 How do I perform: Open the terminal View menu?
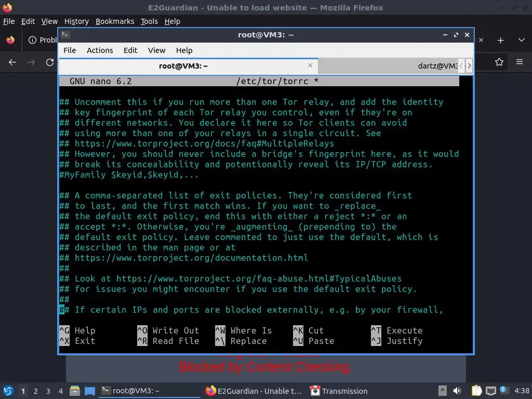(156, 50)
